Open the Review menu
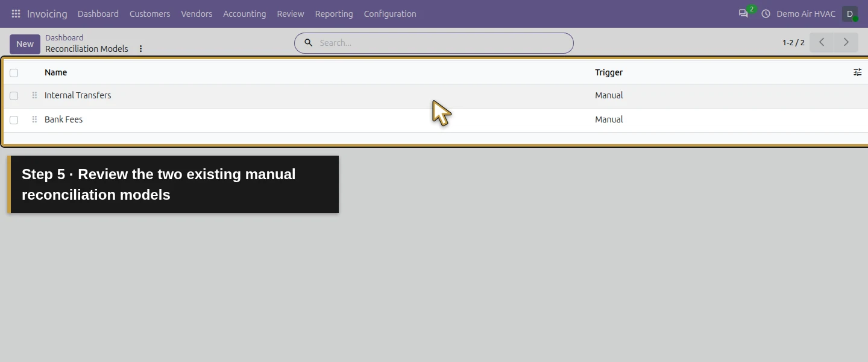 [x=291, y=14]
